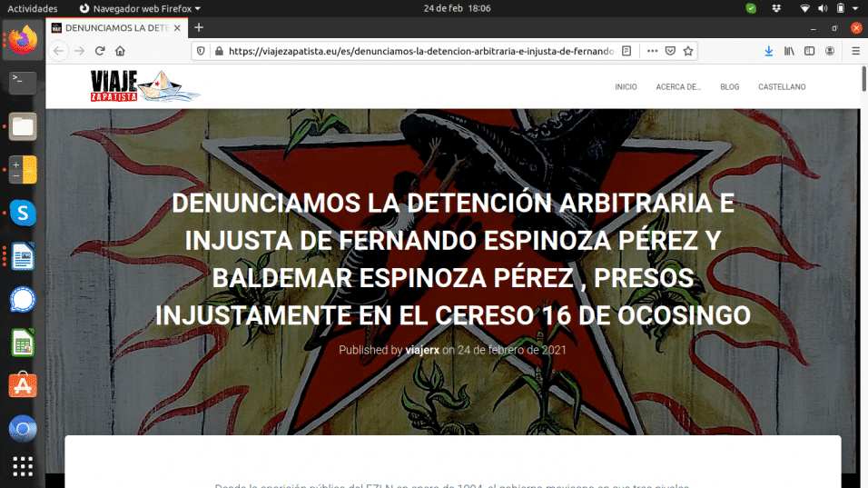Open new tab with plus button
The image size is (868, 488).
pos(199,27)
